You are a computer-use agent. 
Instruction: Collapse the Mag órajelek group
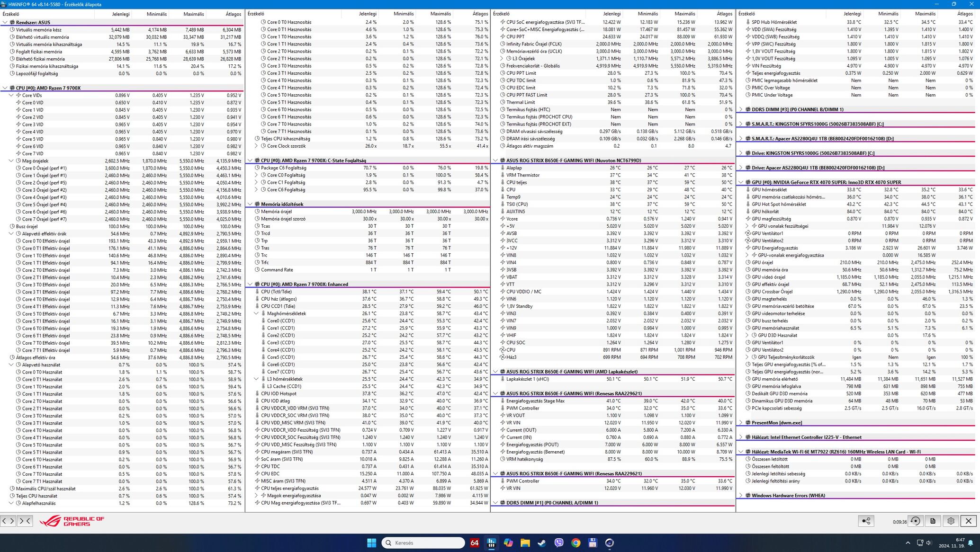tap(11, 160)
